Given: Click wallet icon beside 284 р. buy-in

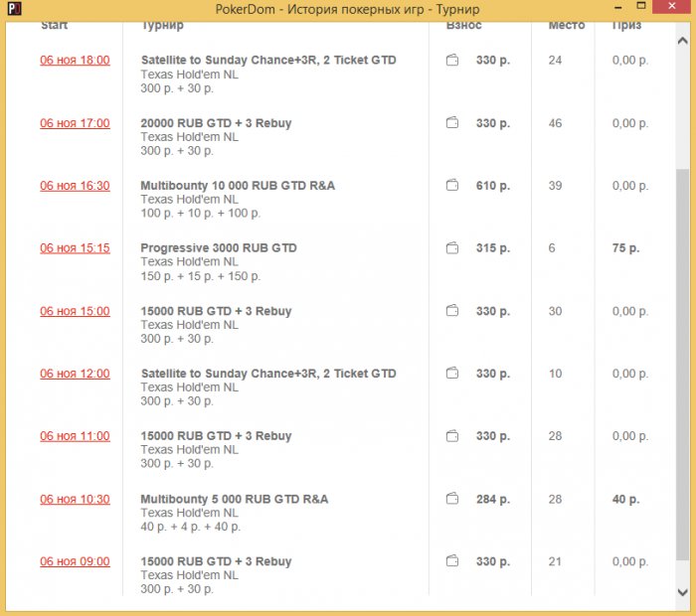Looking at the screenshot, I should click(452, 499).
